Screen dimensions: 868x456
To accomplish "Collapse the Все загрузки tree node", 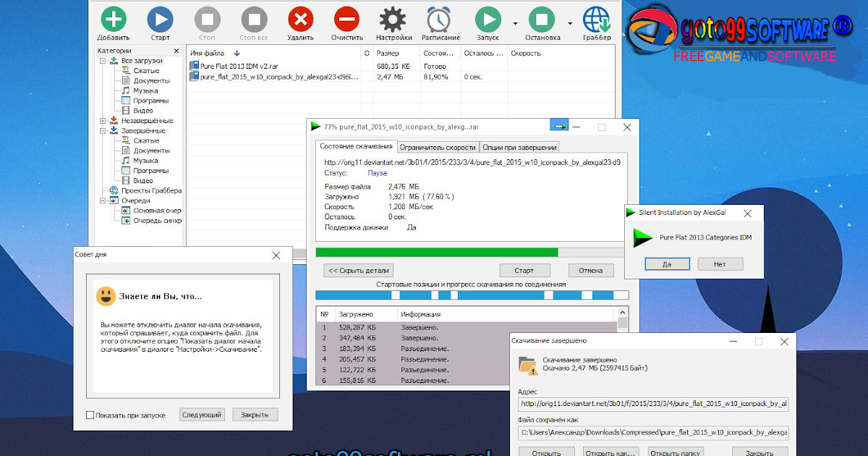I will (103, 62).
